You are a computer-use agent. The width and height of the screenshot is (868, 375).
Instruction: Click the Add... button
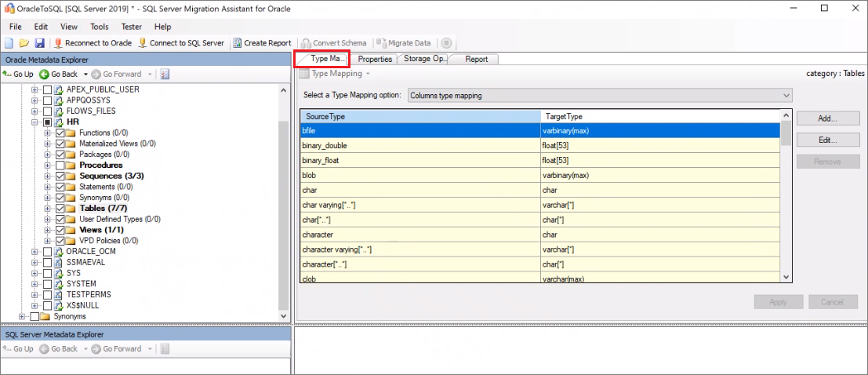(x=827, y=118)
